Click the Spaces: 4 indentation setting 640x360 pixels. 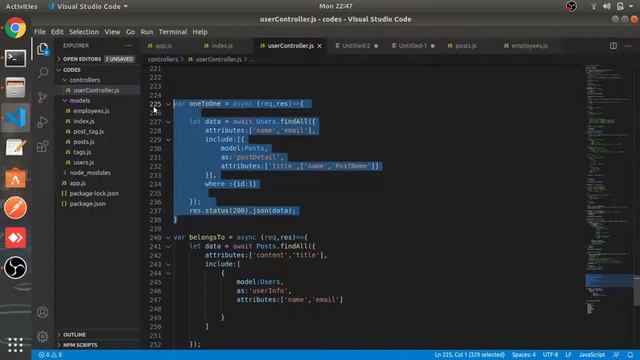[524, 355]
